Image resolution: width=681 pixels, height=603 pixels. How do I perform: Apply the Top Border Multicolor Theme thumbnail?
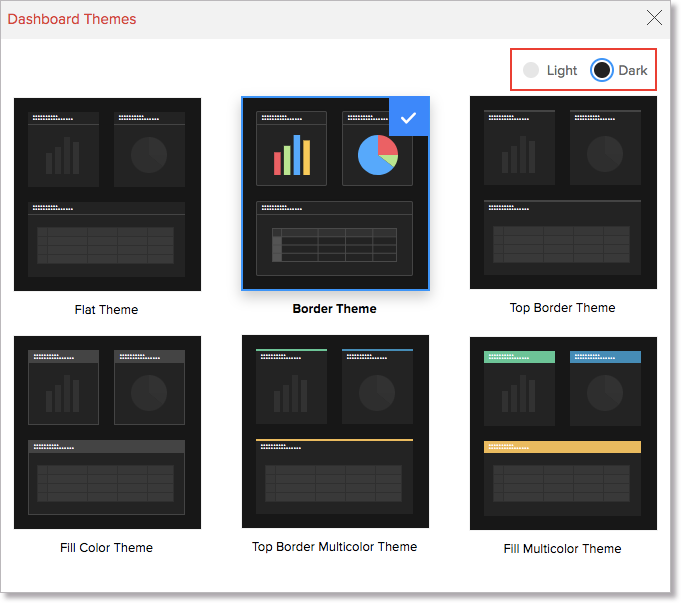tap(335, 432)
